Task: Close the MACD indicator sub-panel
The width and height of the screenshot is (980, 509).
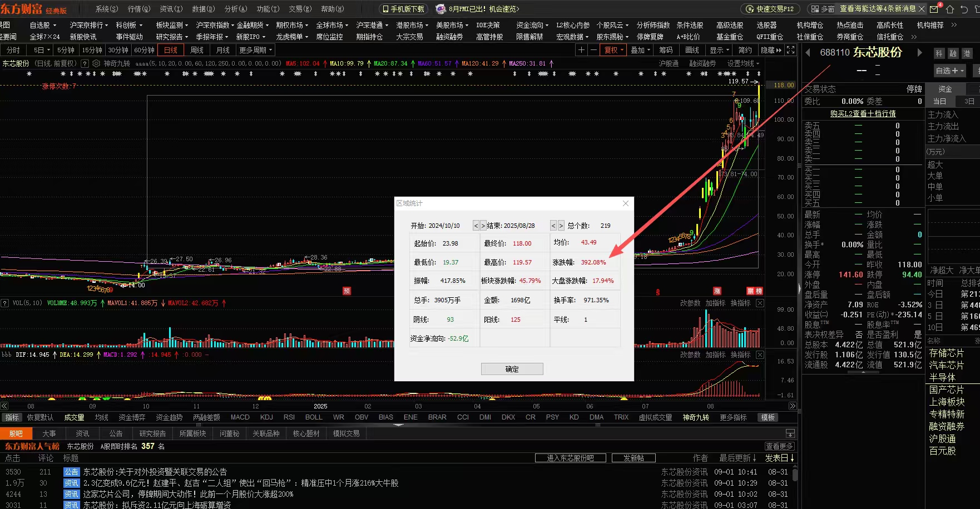Action: pyautogui.click(x=760, y=355)
